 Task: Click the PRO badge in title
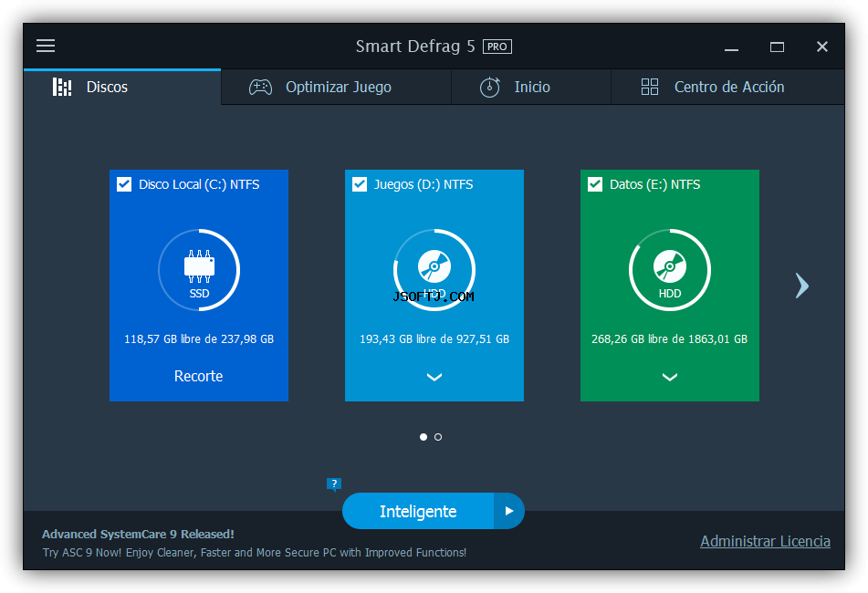(x=497, y=47)
